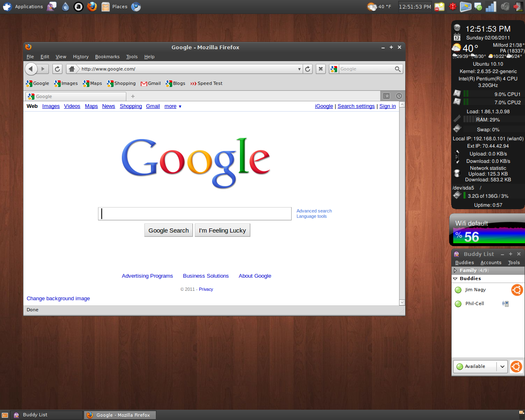The image size is (525, 420).
Task: Click the logout door icon in panel
Action: coord(518,7)
